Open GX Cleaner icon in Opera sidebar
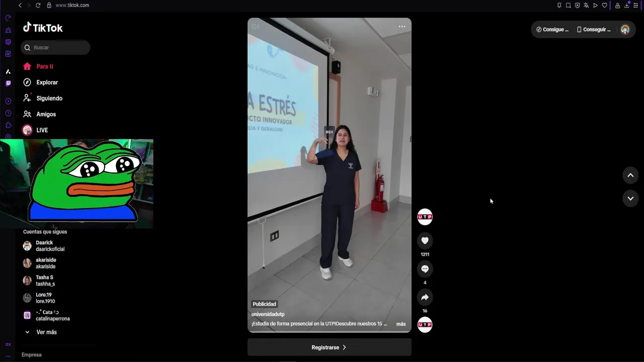Viewport: 644px width, 362px height. pyautogui.click(x=8, y=30)
